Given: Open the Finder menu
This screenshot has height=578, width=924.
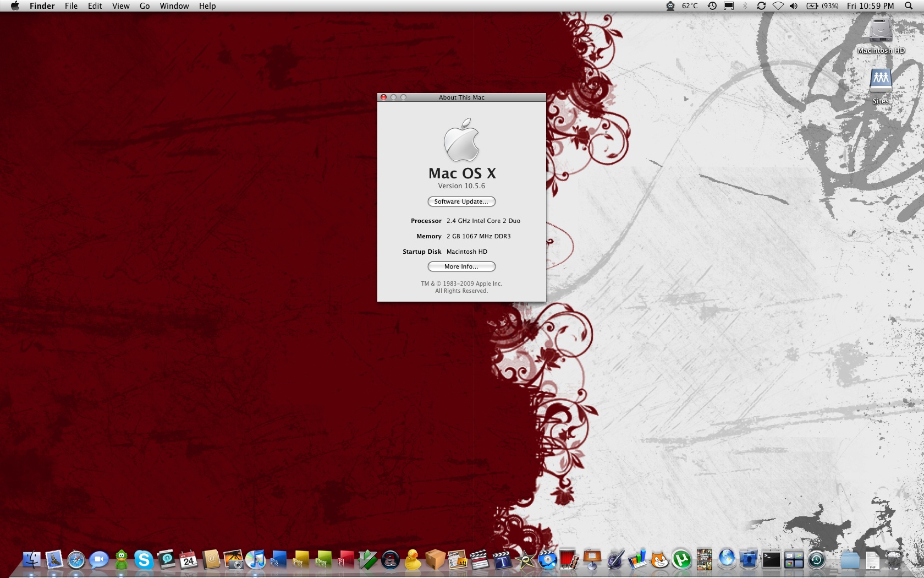Looking at the screenshot, I should [42, 6].
